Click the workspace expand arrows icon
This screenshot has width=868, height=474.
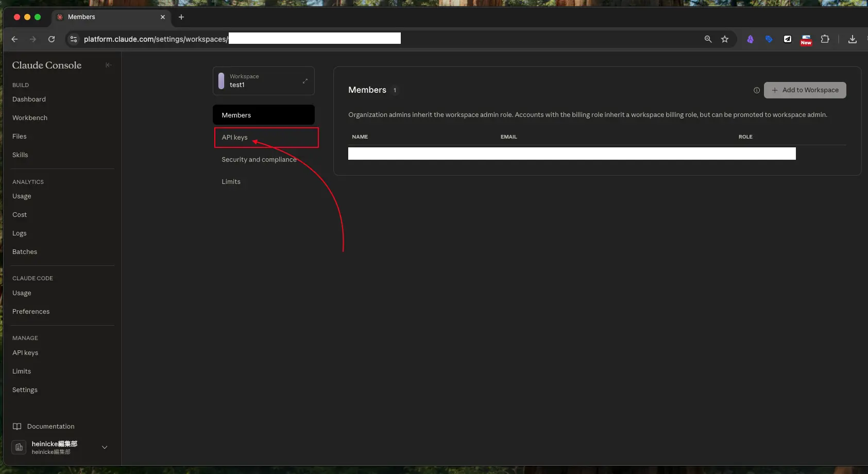[305, 81]
